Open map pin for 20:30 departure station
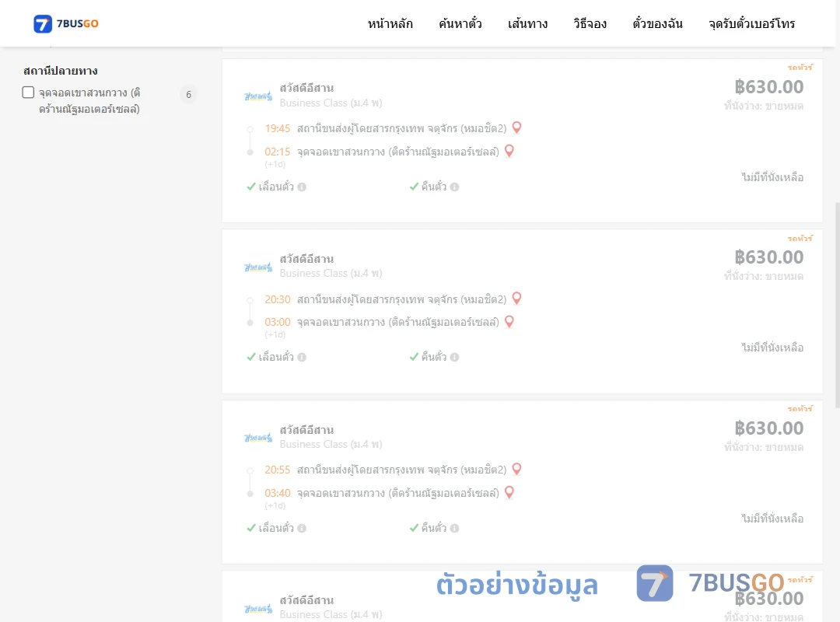The image size is (840, 622). (516, 298)
